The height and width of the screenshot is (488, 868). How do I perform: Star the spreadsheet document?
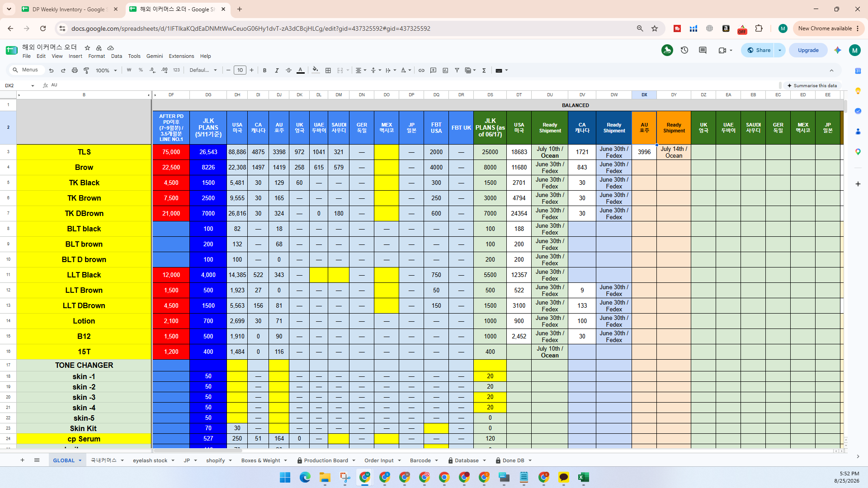coord(87,48)
